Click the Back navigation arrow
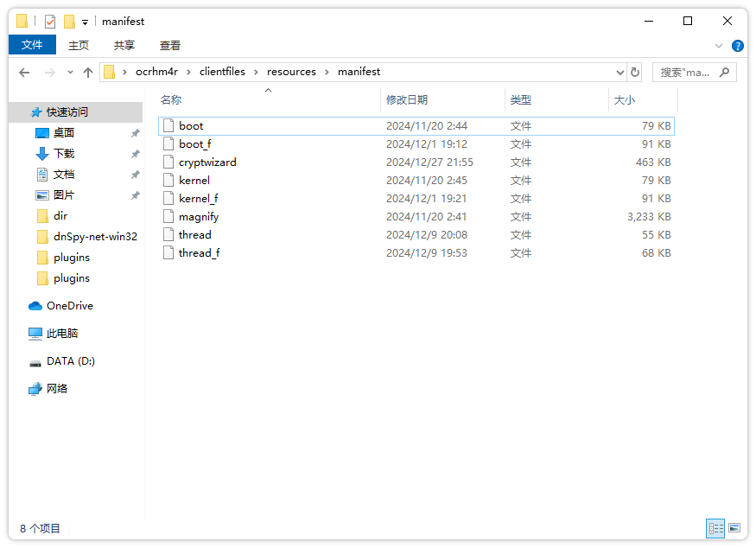 point(24,73)
